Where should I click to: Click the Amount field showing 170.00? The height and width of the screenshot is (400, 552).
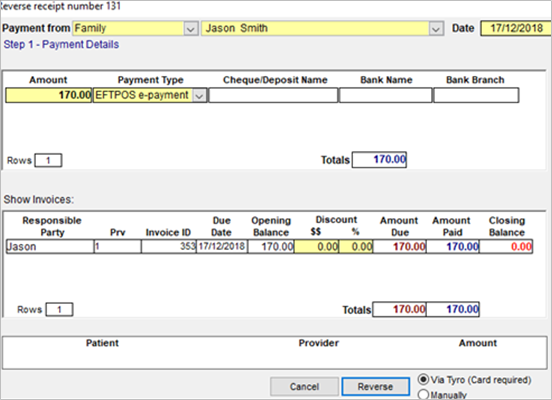(49, 95)
